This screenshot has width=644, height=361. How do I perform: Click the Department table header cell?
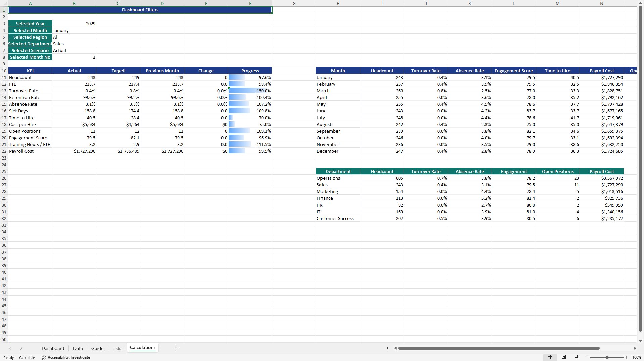(338, 171)
